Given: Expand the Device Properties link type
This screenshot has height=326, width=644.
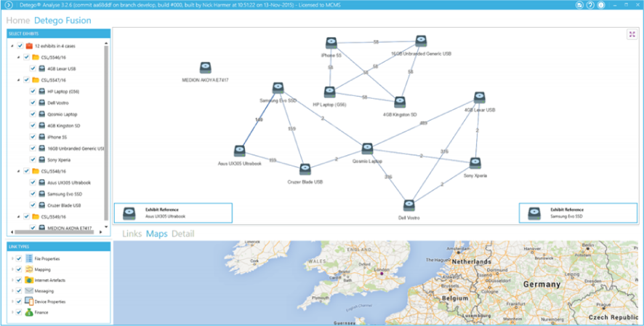Looking at the screenshot, I should 12,301.
